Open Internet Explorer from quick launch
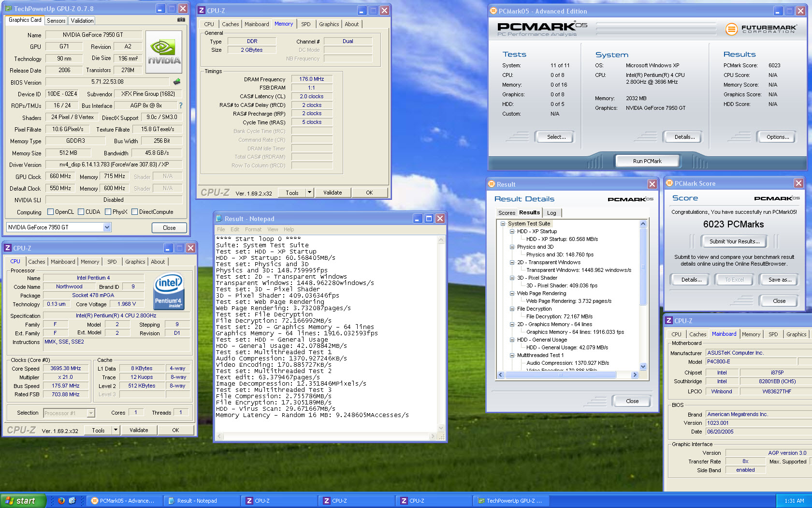The height and width of the screenshot is (508, 812). pos(72,501)
